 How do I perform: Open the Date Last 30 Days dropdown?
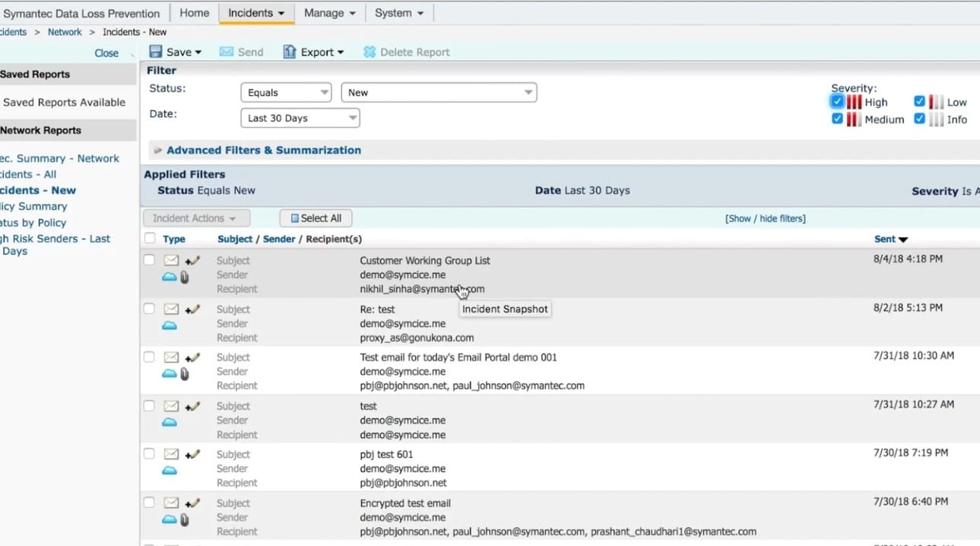coord(300,118)
